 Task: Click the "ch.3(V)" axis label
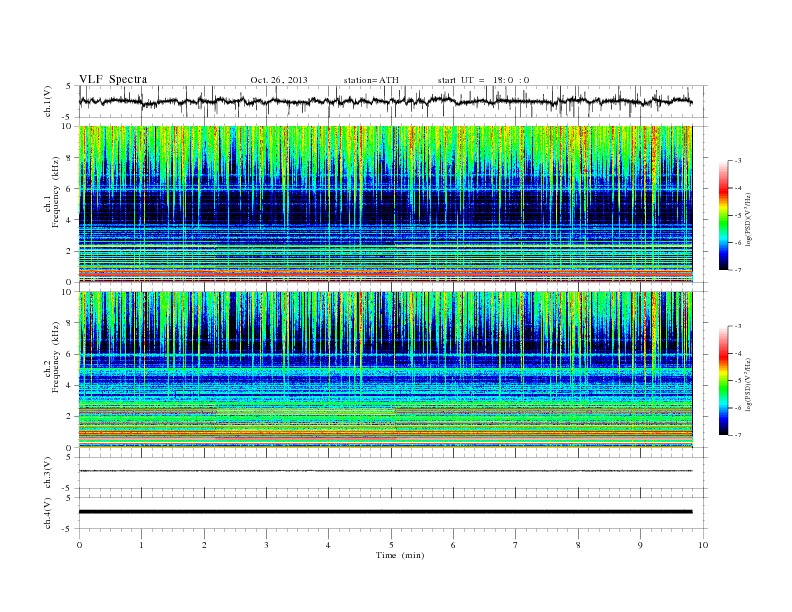pos(48,473)
